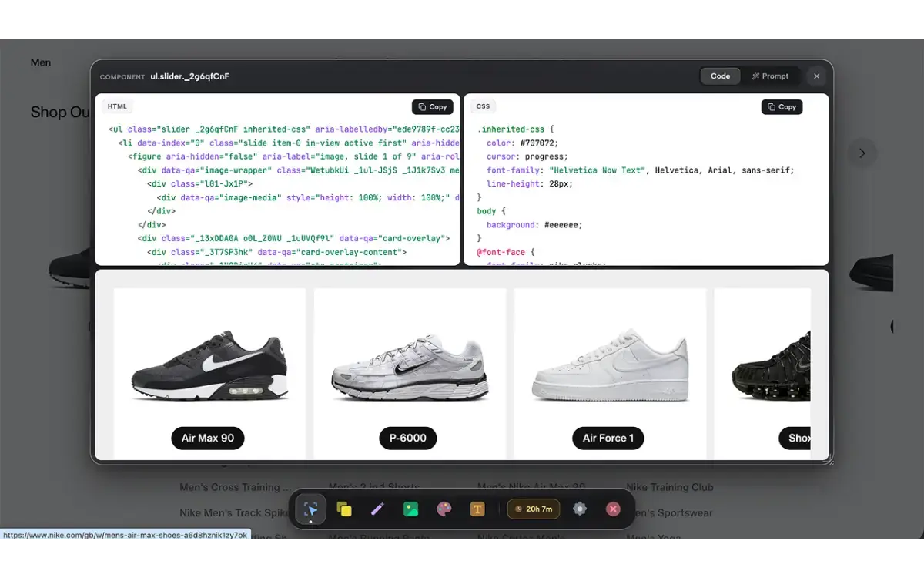Click the Air Force 1 label button

pos(608,439)
